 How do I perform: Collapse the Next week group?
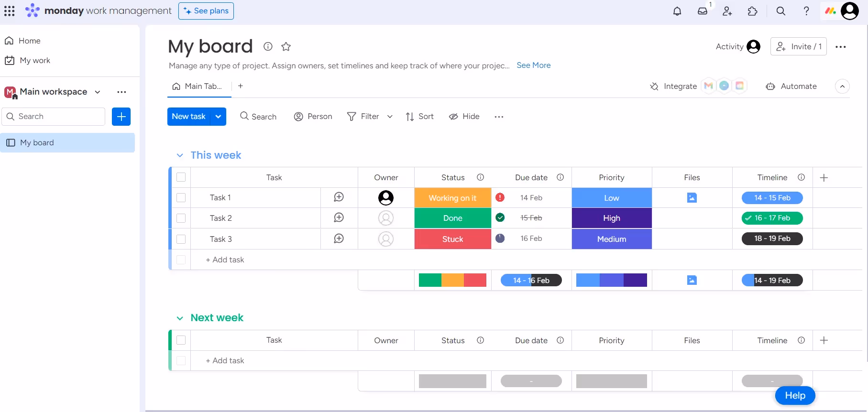tap(180, 318)
